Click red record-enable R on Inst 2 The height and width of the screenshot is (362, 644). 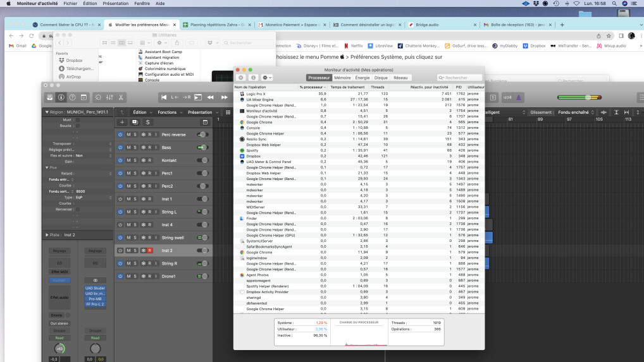(150, 250)
